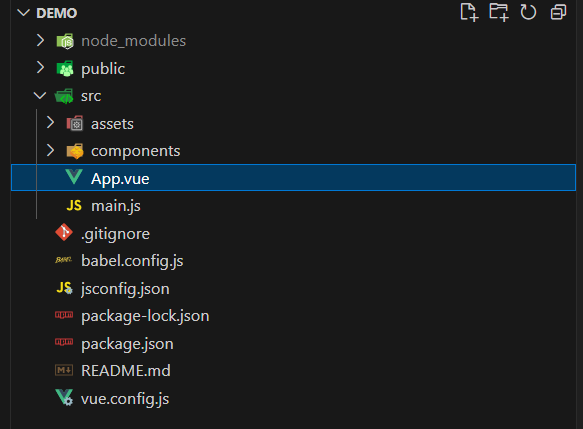Select the App.vue file

coord(293,177)
